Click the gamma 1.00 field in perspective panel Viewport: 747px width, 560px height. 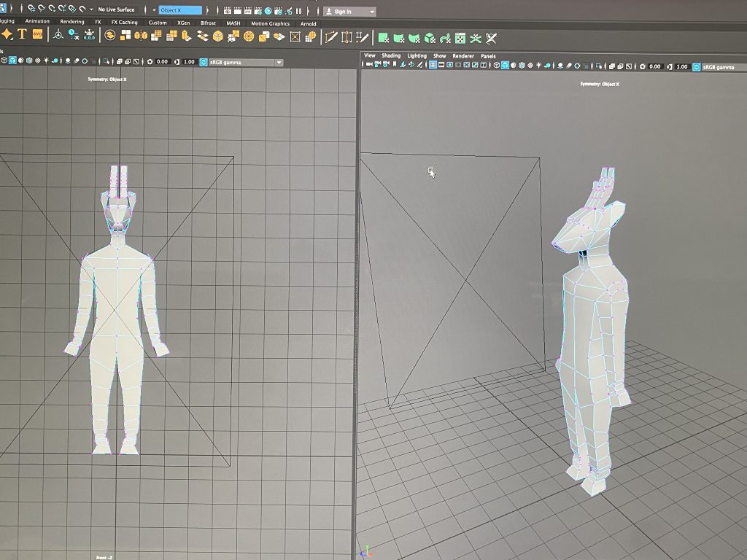coord(681,66)
